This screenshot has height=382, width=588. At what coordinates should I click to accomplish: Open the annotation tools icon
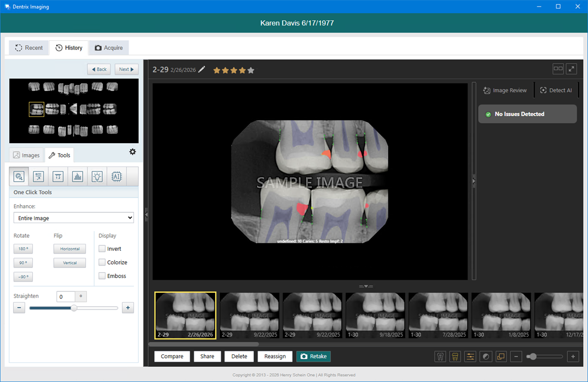38,176
